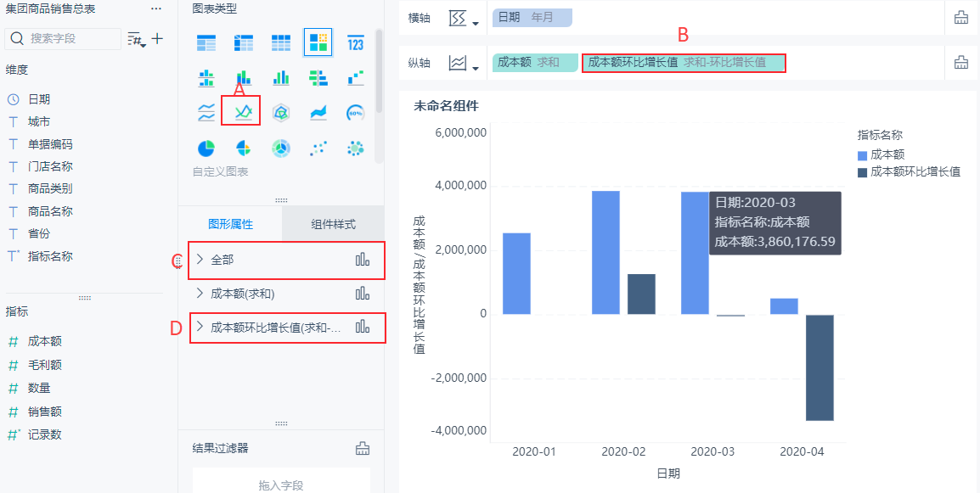
Task: Select the 毛利额 measure field
Action: [45, 365]
